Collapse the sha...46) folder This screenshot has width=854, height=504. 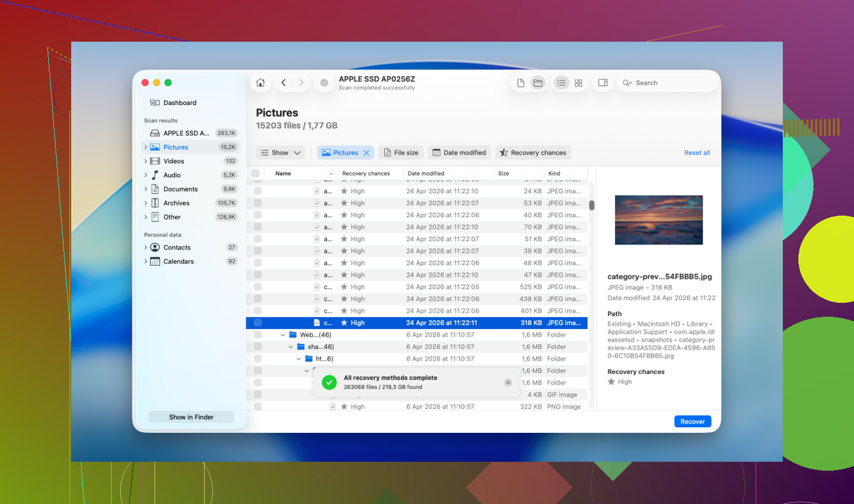click(x=290, y=347)
